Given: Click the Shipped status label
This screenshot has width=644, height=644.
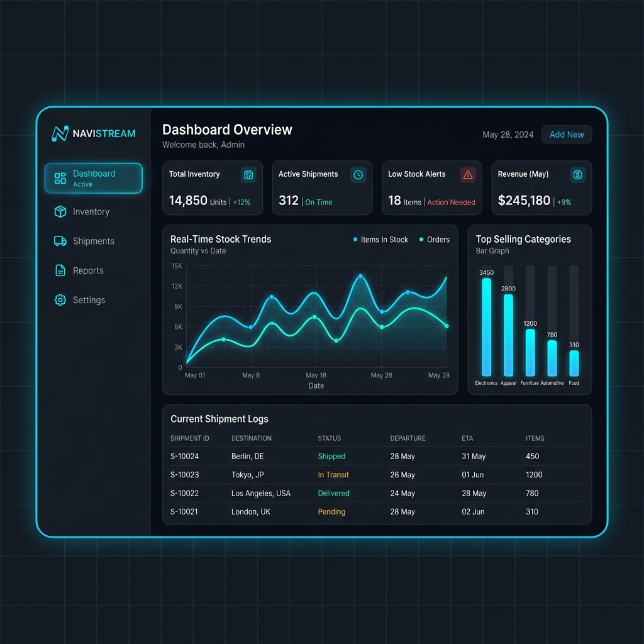Looking at the screenshot, I should [x=331, y=457].
